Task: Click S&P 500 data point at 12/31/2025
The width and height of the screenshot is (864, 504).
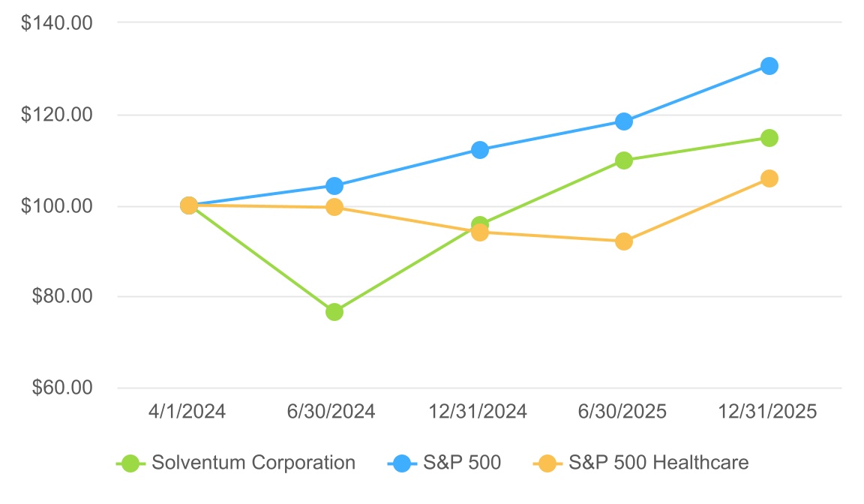Action: pyautogui.click(x=769, y=66)
